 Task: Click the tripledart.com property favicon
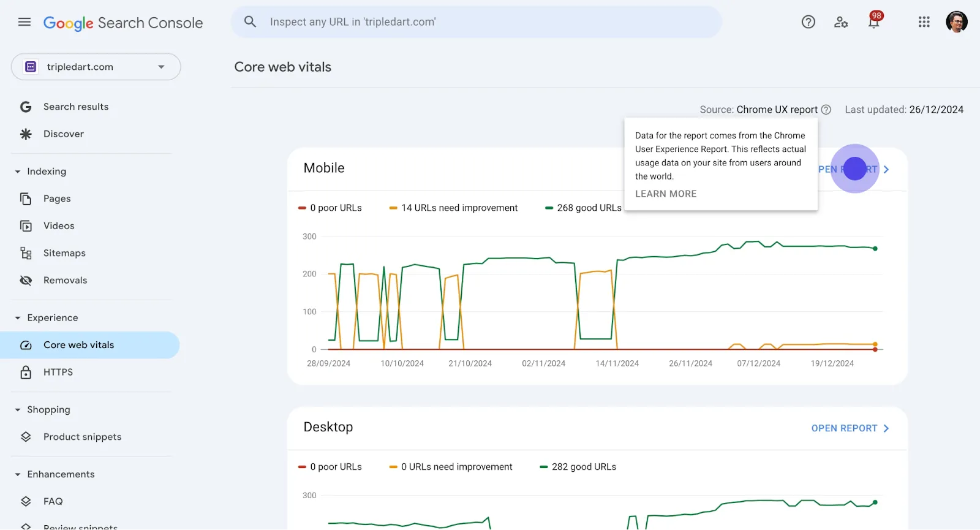click(31, 67)
